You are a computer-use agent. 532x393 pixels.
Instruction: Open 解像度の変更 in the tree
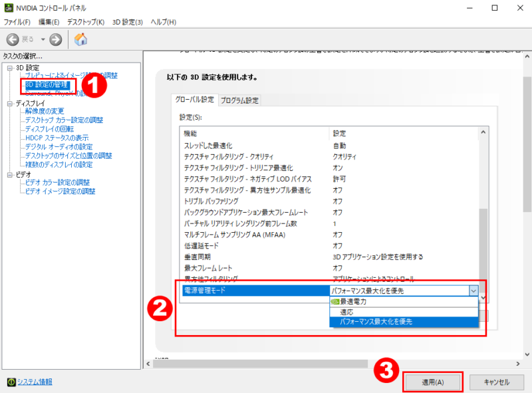[x=45, y=111]
